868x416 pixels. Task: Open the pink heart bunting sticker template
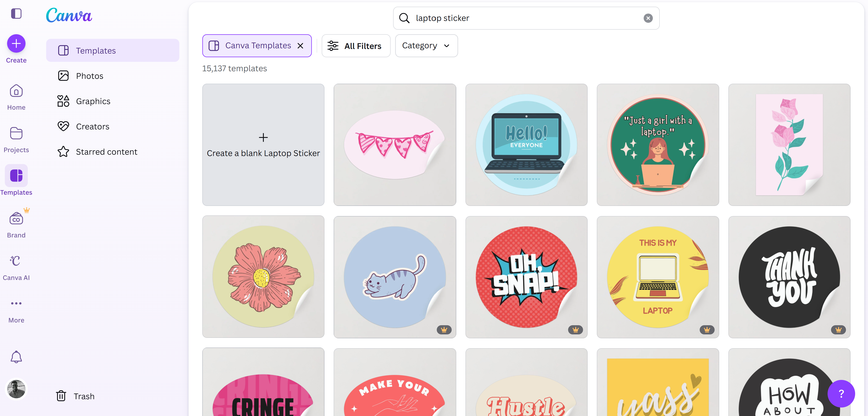pos(395,145)
